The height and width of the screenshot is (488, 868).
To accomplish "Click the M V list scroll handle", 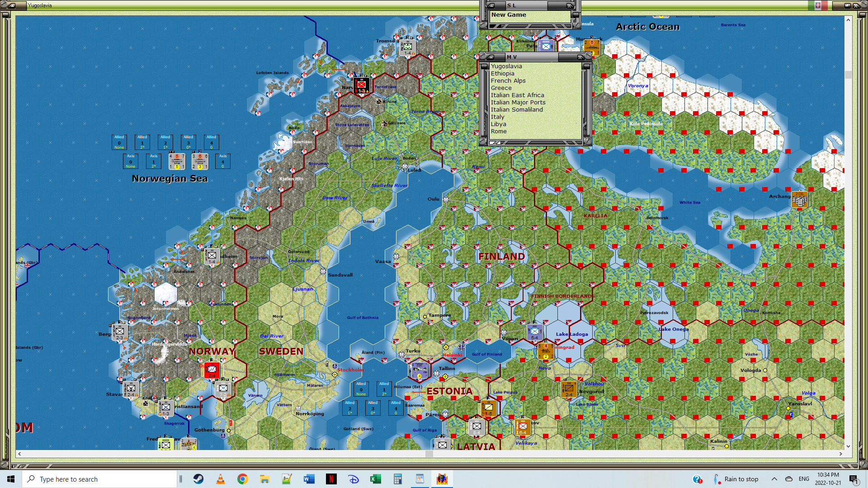I will 586,66.
